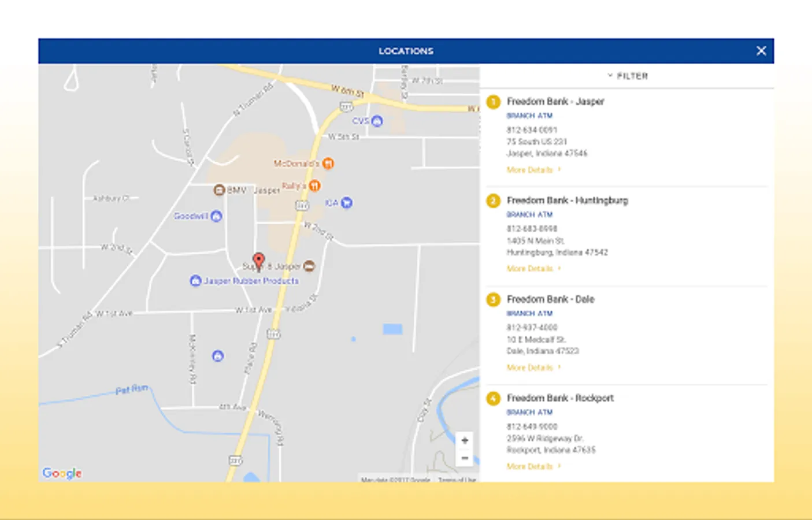The image size is (812, 520).
Task: Open More Details for Rockport branch
Action: pyautogui.click(x=533, y=466)
